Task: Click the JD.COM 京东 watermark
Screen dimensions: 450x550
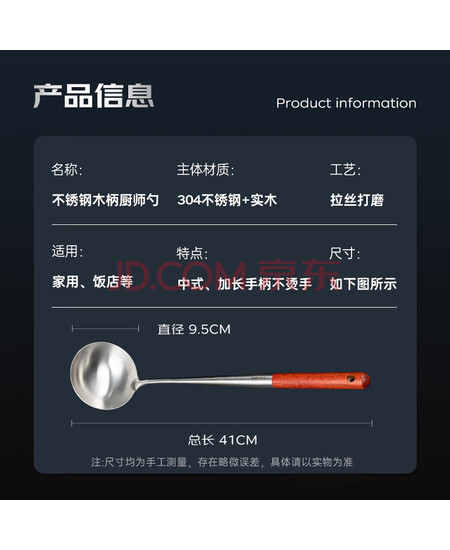Action: point(227,275)
